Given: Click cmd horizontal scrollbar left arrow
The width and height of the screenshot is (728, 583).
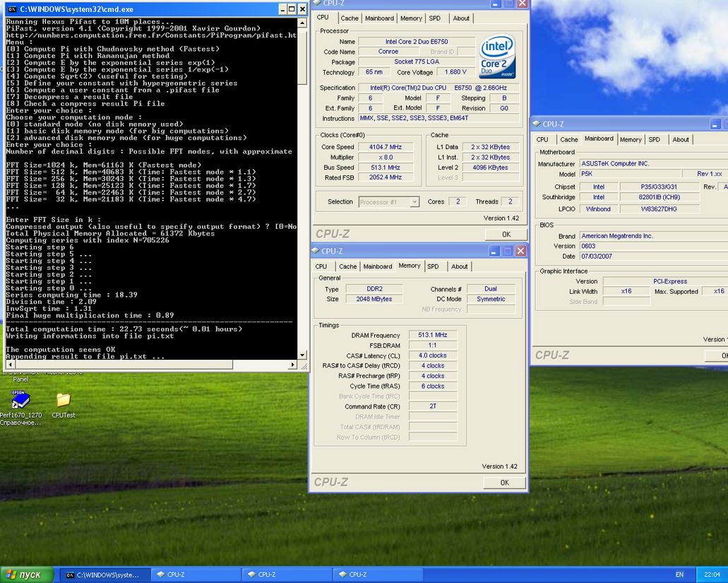Looking at the screenshot, I should click(x=9, y=365).
